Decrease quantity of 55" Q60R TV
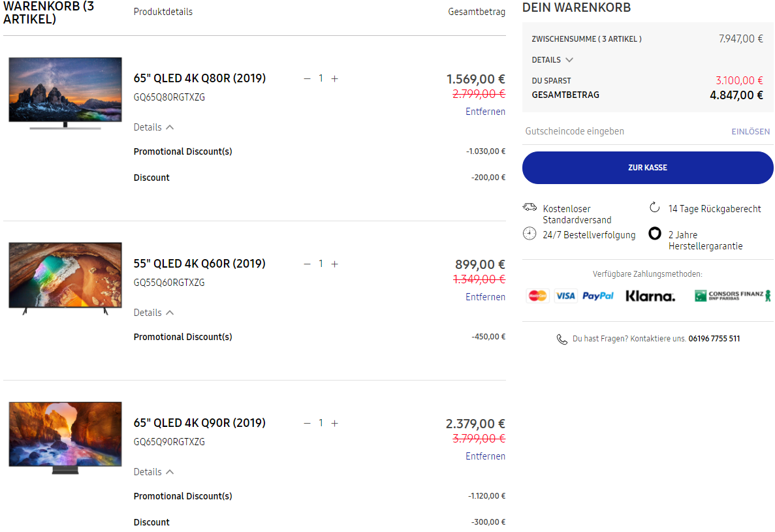This screenshot has width=775, height=532. coord(307,264)
